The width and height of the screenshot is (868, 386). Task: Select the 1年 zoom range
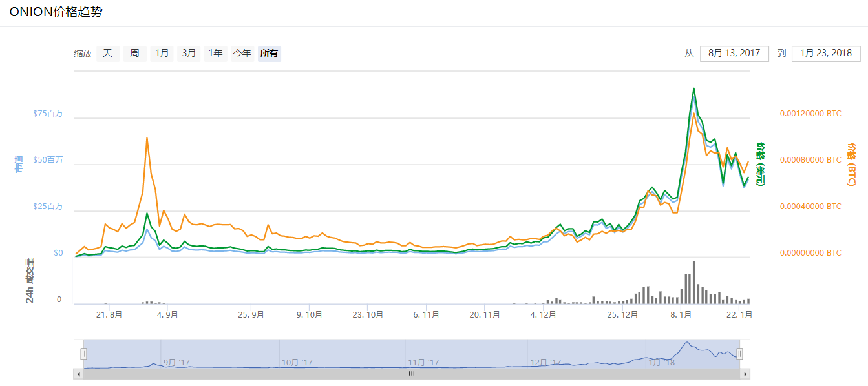215,54
